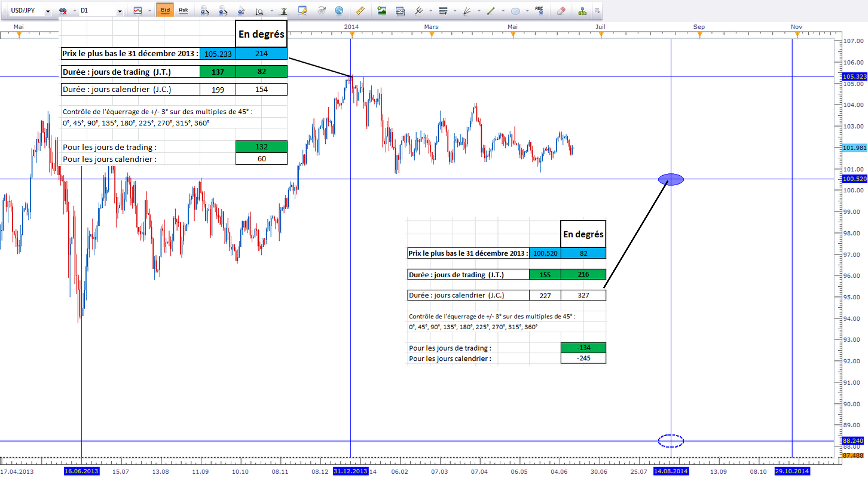The width and height of the screenshot is (868, 478).
Task: Select the ABC text label tool
Action: pyautogui.click(x=539, y=11)
